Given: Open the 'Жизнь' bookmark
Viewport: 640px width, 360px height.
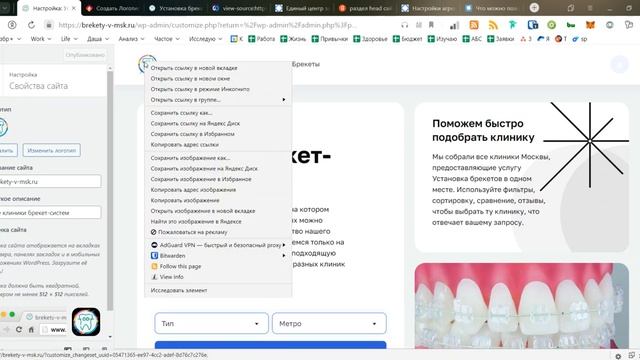Looking at the screenshot, I should point(293,39).
